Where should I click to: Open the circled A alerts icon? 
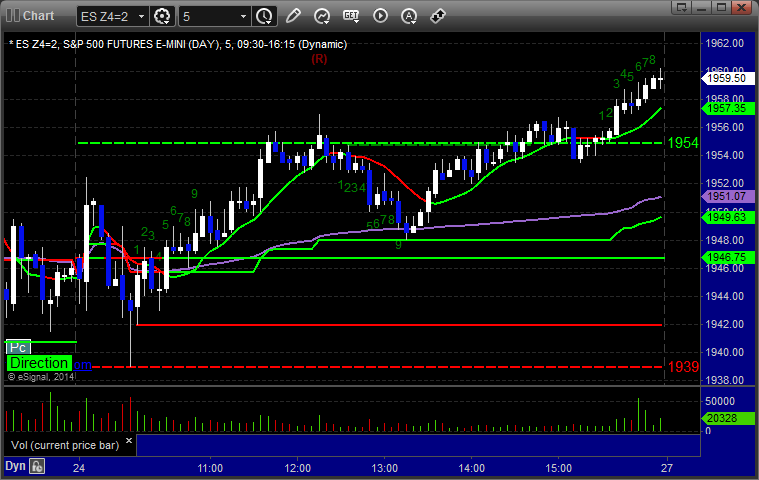tap(409, 16)
